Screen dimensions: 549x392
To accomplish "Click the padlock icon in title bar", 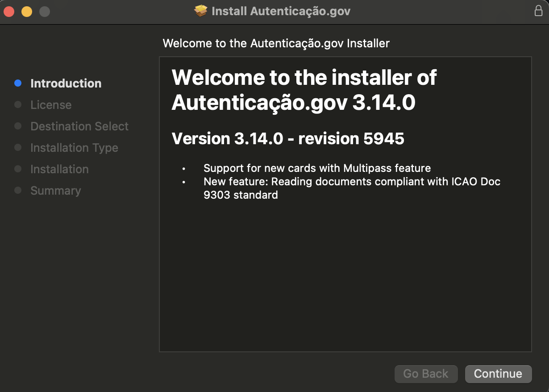I will pyautogui.click(x=538, y=11).
